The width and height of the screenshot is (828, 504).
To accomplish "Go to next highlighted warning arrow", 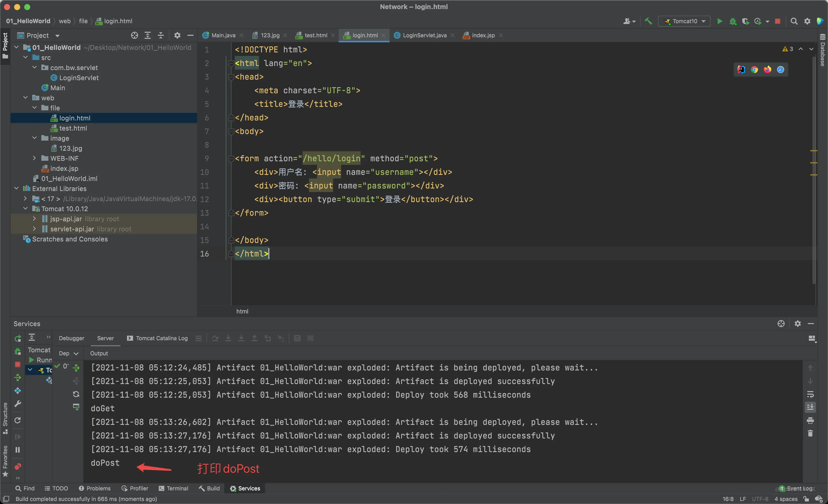I will pyautogui.click(x=811, y=49).
